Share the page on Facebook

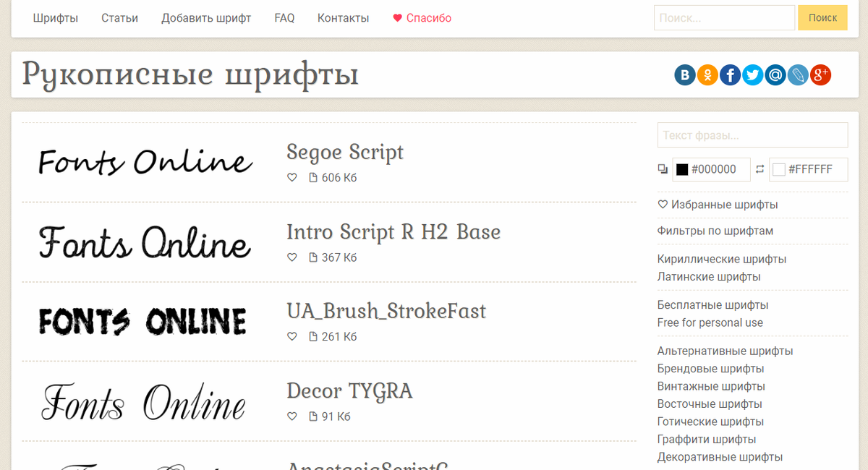pyautogui.click(x=730, y=74)
